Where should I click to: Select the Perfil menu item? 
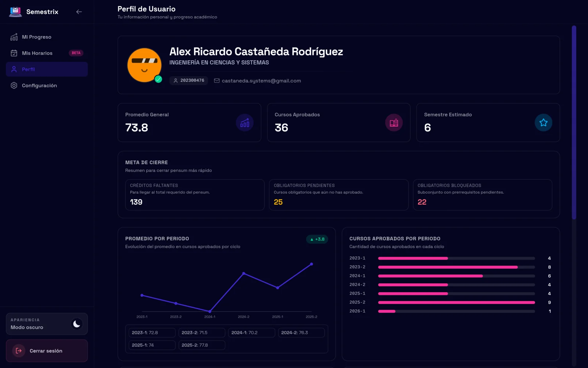click(x=47, y=69)
